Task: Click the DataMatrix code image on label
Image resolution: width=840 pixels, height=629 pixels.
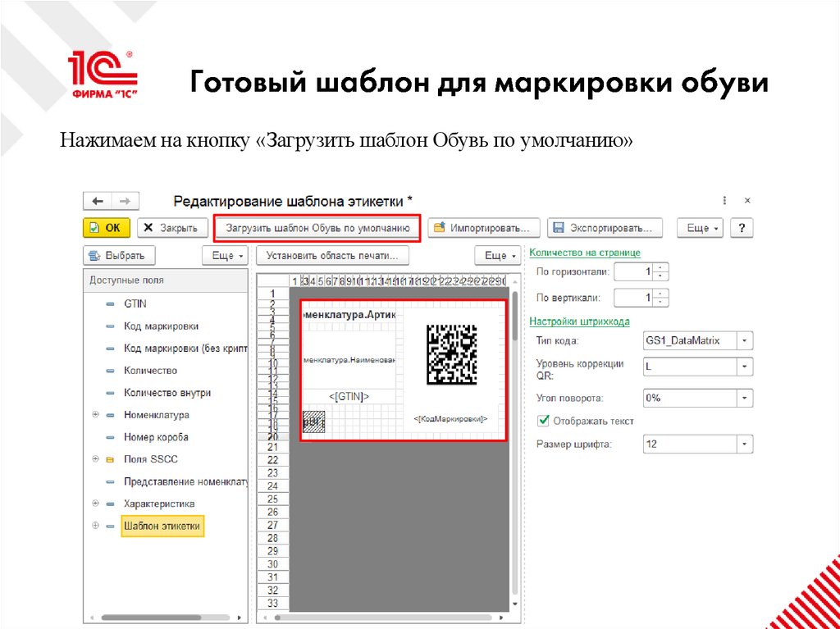Action: point(451,354)
